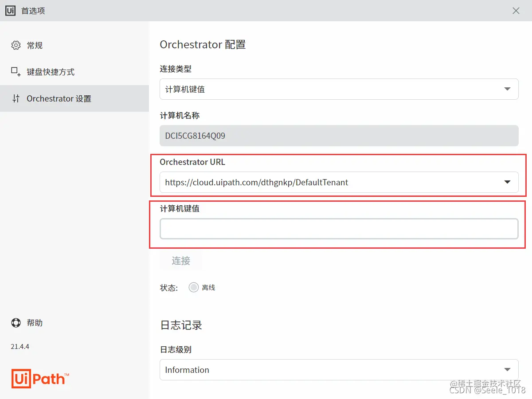Close the 首选项 window
Viewport: 532px width, 399px height.
[516, 11]
